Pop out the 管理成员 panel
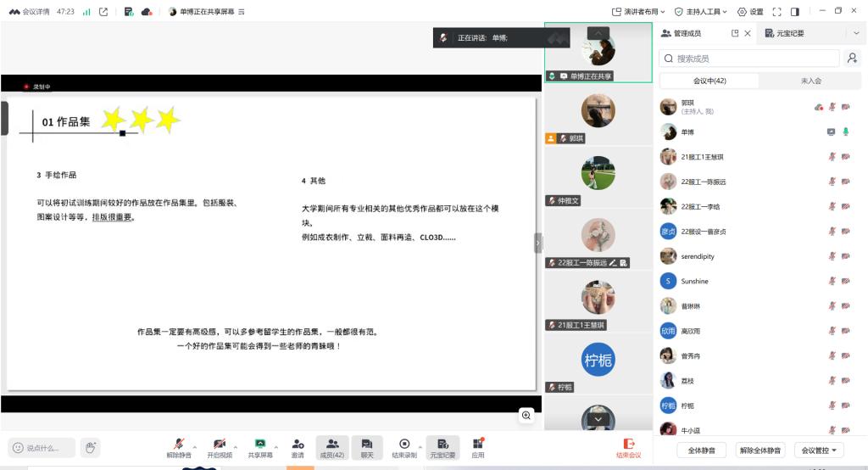868x470 pixels. (x=735, y=33)
